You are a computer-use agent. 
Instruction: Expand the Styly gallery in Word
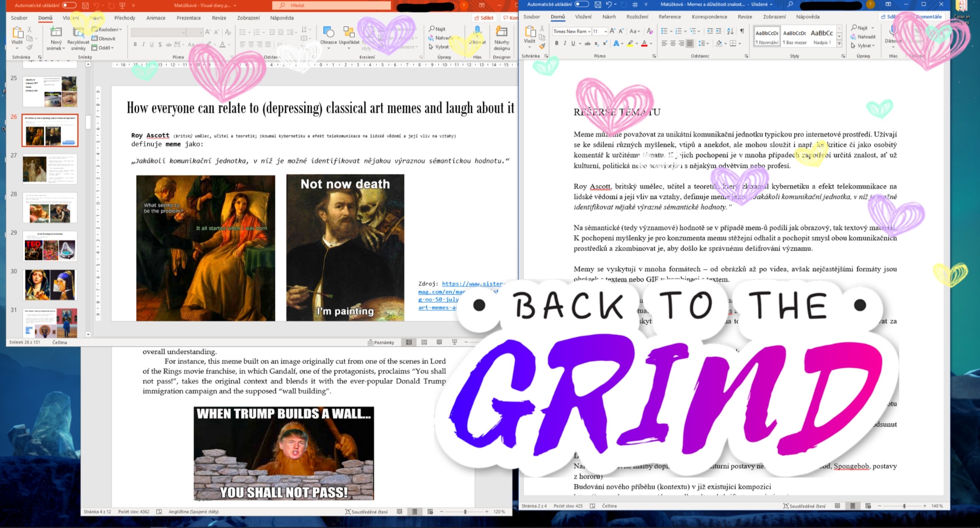tap(840, 44)
